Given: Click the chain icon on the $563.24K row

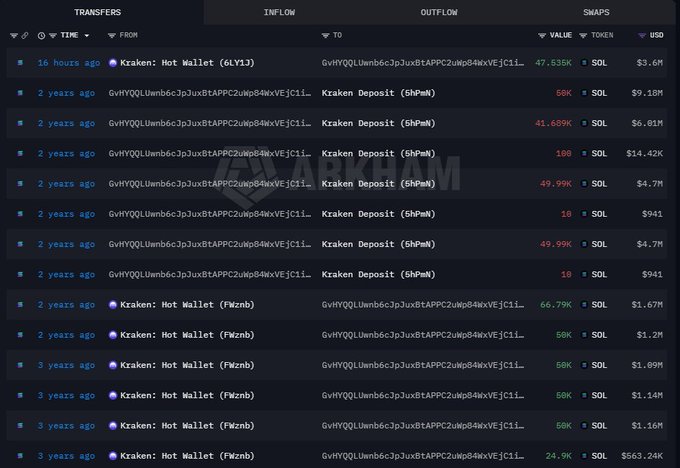Looking at the screenshot, I should (20, 456).
